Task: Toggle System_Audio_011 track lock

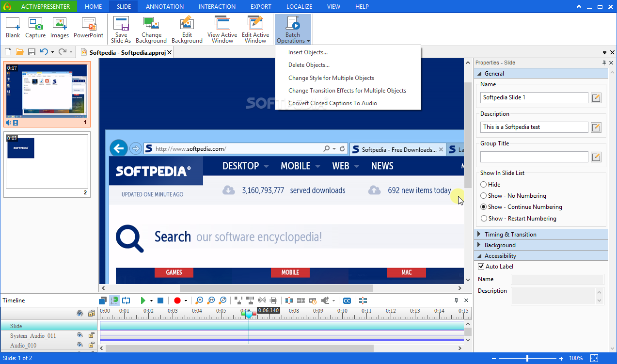Action: pyautogui.click(x=91, y=335)
